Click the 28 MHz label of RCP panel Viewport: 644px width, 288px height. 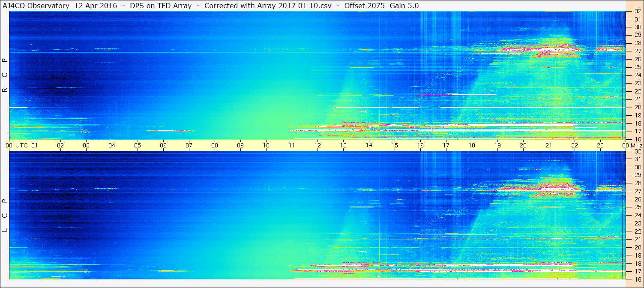(x=638, y=43)
